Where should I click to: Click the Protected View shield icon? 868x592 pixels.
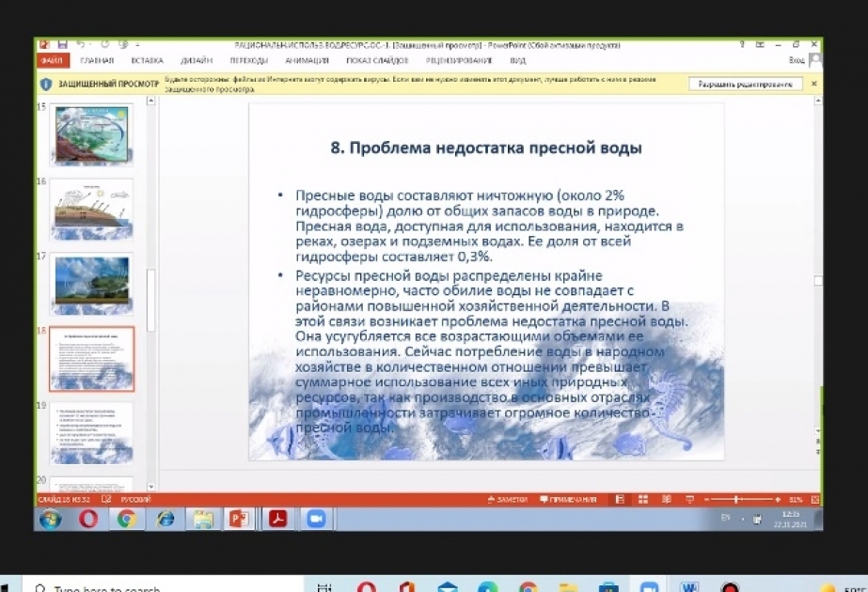(46, 84)
